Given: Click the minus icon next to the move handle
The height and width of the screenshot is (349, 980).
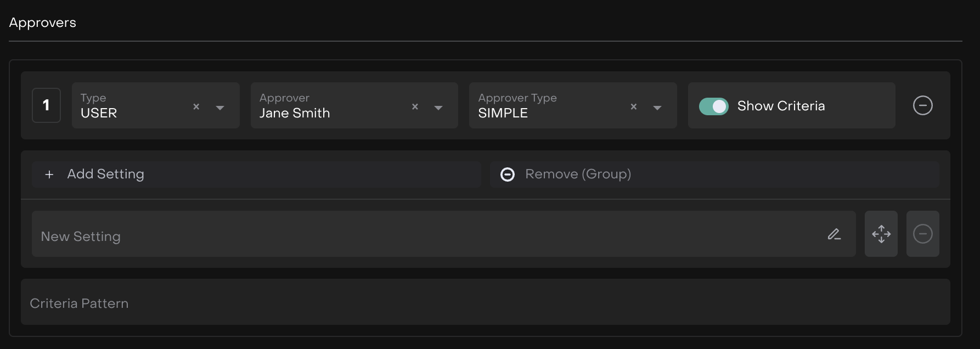Looking at the screenshot, I should [922, 234].
